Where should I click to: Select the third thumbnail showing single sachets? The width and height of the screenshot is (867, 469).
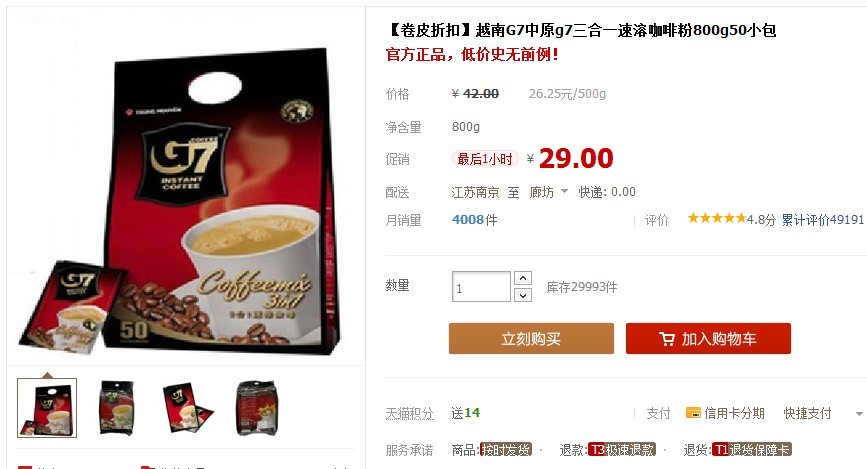click(x=187, y=408)
